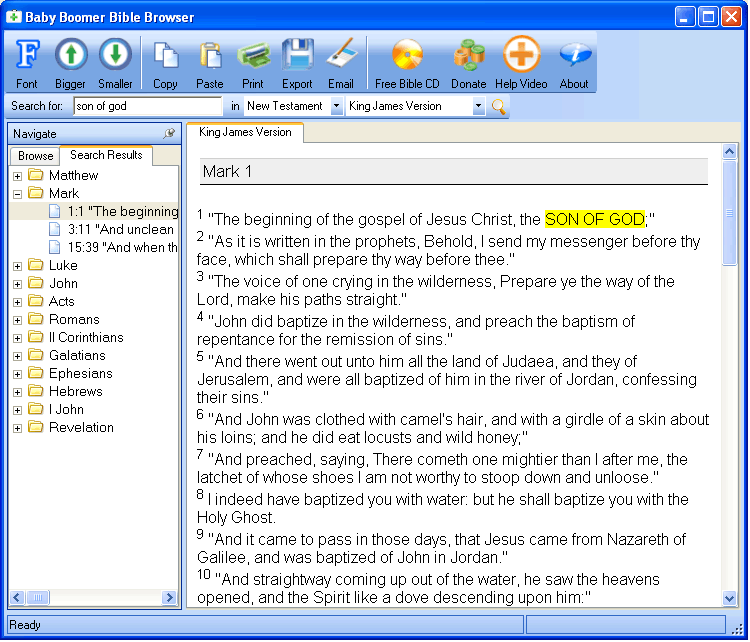750x642 pixels.
Task: Expand the Ephesians results node
Action: [17, 374]
